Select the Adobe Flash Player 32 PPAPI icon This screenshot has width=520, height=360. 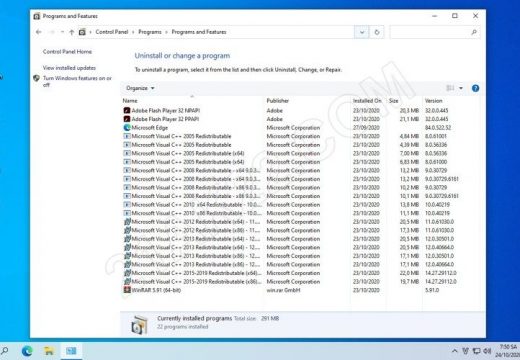click(x=127, y=119)
